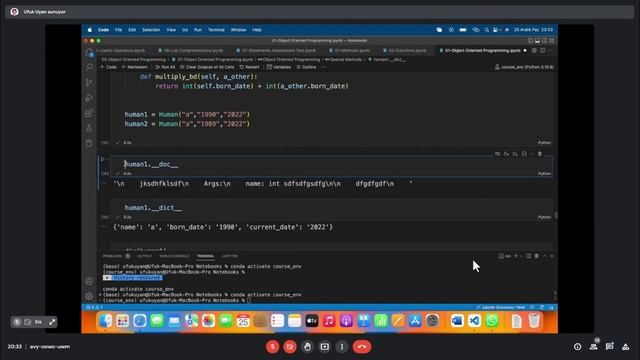Open the Explorer icon in VS Code activity bar

coord(89,52)
